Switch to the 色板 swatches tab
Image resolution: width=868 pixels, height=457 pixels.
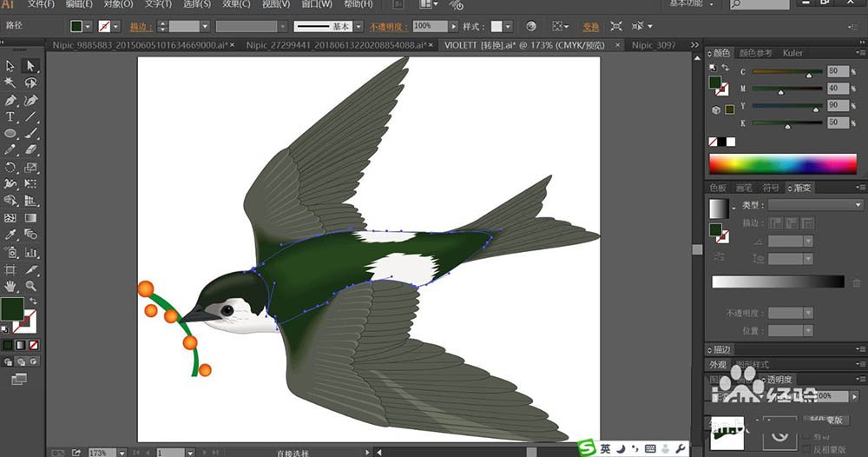point(718,188)
